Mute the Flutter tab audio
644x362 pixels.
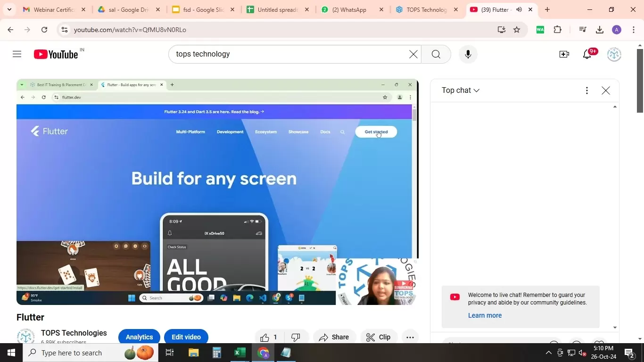click(x=519, y=9)
